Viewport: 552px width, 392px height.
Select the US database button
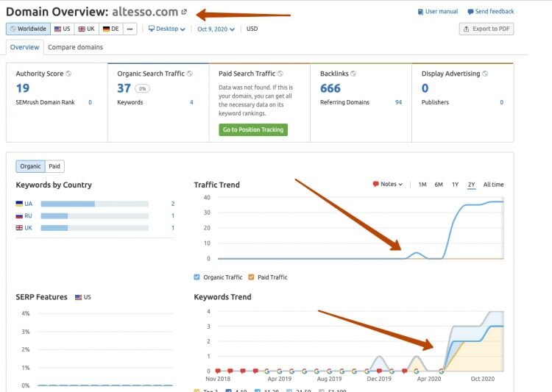(63, 29)
